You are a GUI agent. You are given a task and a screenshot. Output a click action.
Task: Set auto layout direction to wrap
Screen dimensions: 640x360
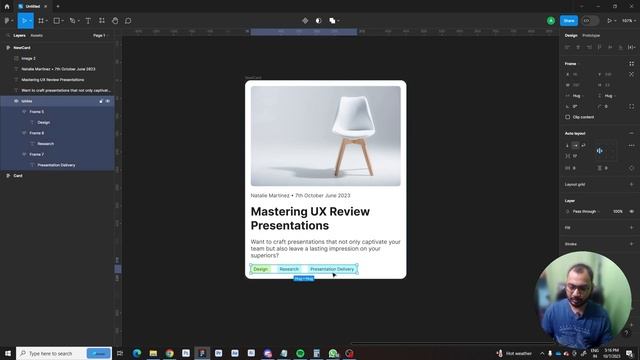coord(583,145)
